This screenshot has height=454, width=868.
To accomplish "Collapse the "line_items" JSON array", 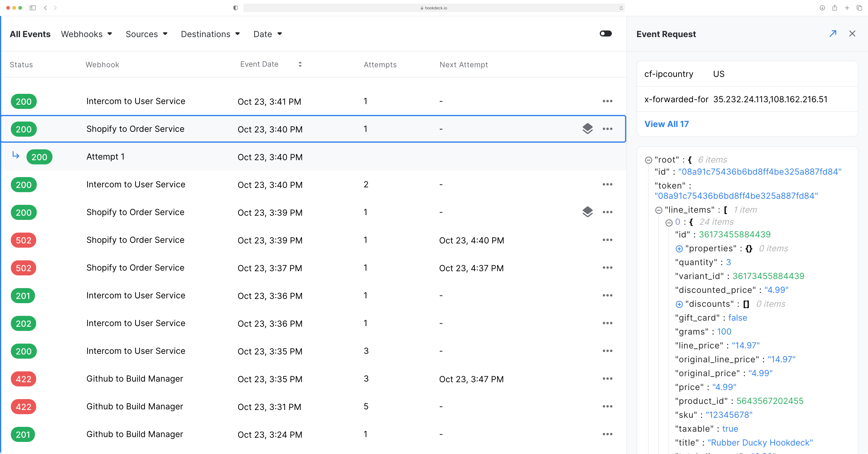I will pos(659,210).
